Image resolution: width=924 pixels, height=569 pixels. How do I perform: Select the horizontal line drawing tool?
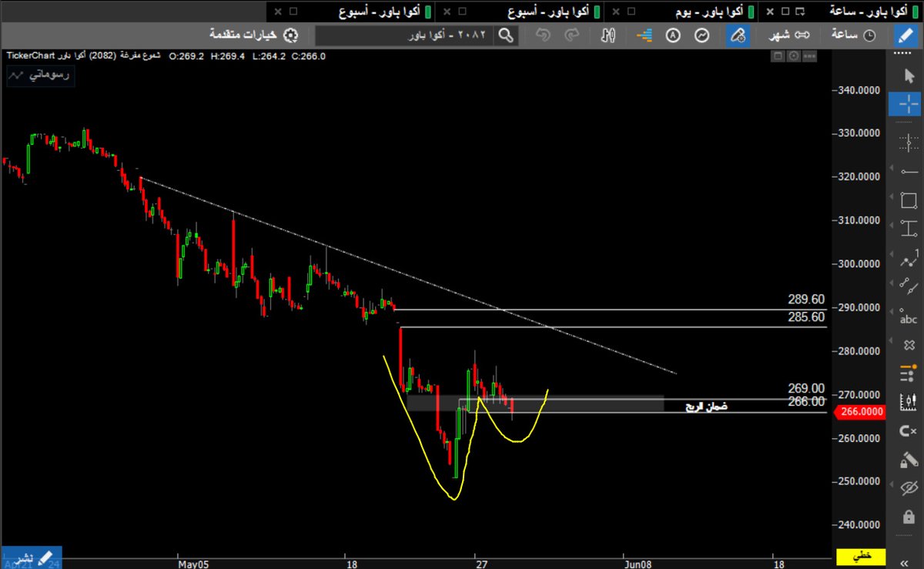point(908,171)
